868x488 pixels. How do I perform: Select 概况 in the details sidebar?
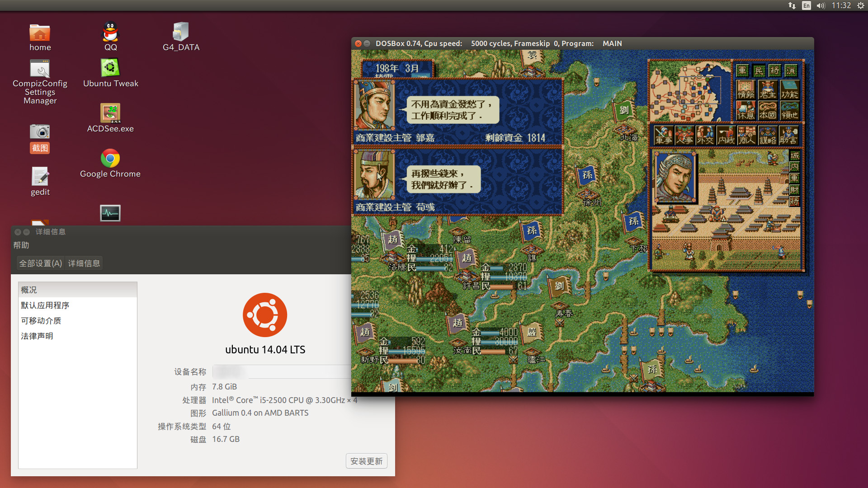(x=78, y=290)
